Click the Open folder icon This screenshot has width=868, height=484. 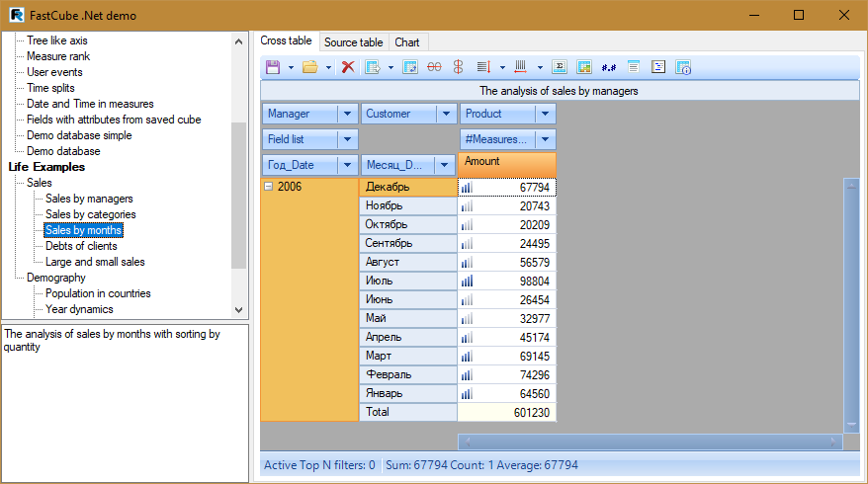pyautogui.click(x=309, y=67)
